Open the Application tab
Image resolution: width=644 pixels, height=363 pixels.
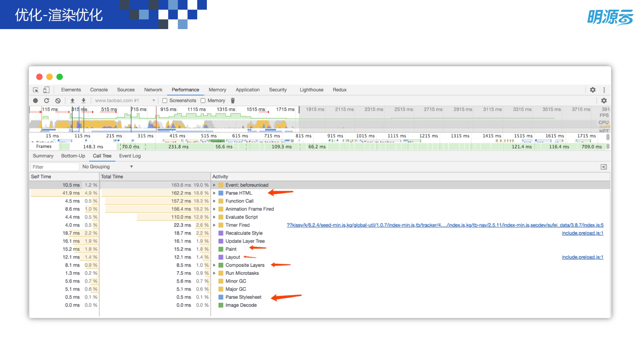tap(248, 90)
